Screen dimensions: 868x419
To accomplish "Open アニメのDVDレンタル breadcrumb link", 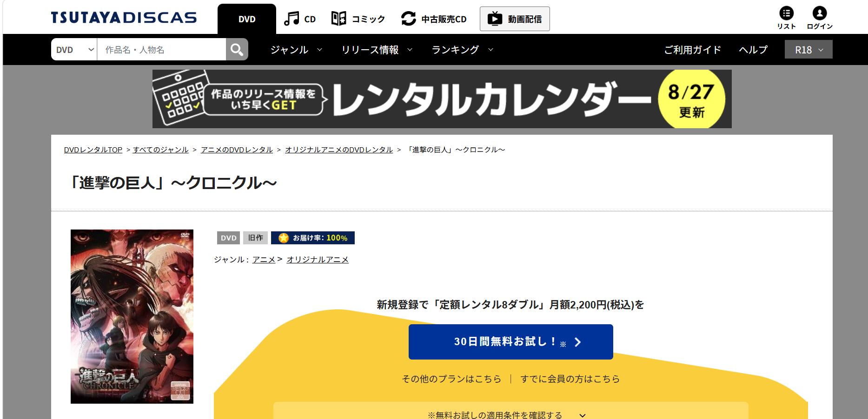I will [237, 150].
